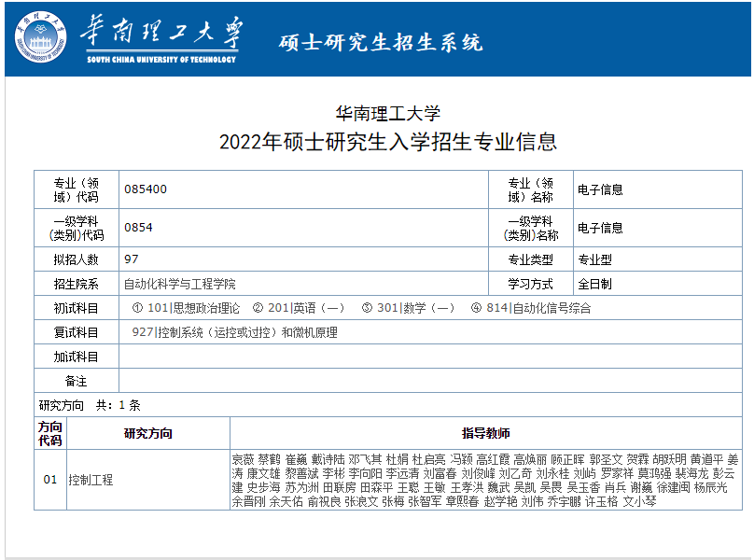Click the South China University of Technology emblem
Viewport: 754px width, 560px height.
40,37
